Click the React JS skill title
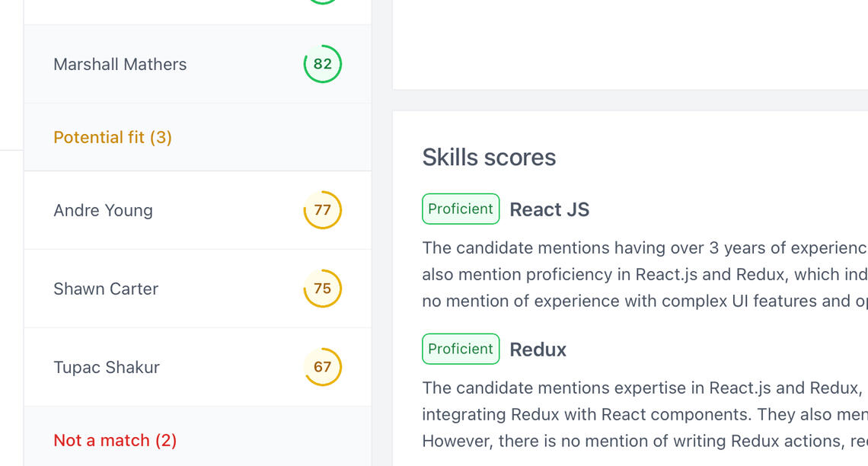This screenshot has height=466, width=868. [550, 210]
